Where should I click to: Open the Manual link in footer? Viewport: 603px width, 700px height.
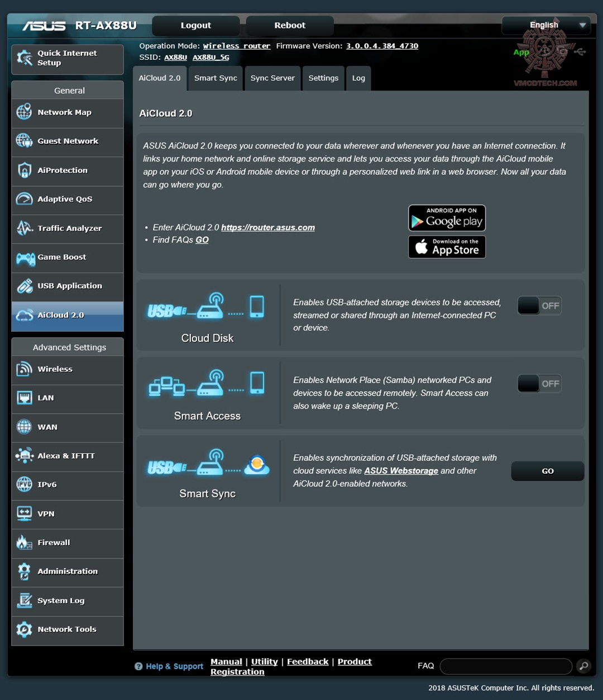[x=226, y=661]
